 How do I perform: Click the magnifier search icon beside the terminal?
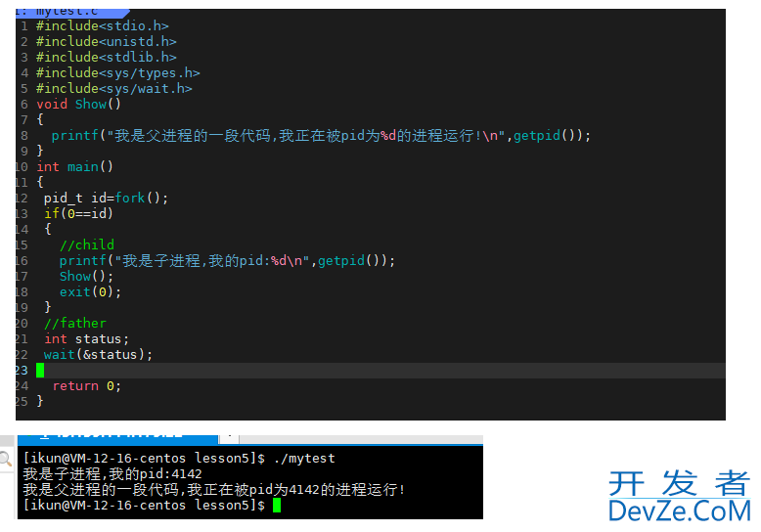tap(5, 459)
